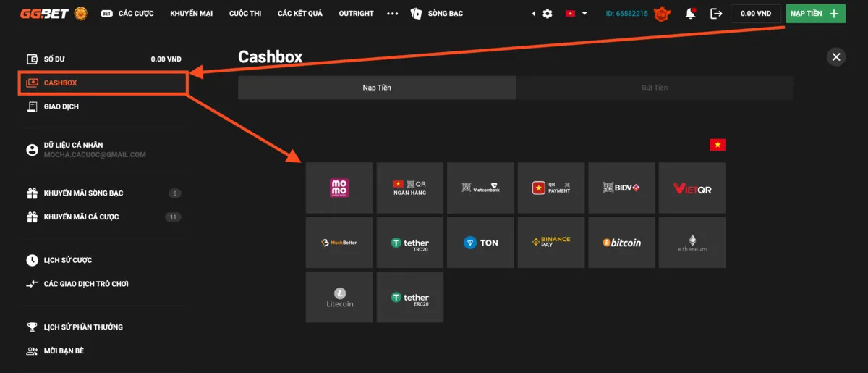
Task: Click the casino promotions count badge 6
Action: click(174, 193)
